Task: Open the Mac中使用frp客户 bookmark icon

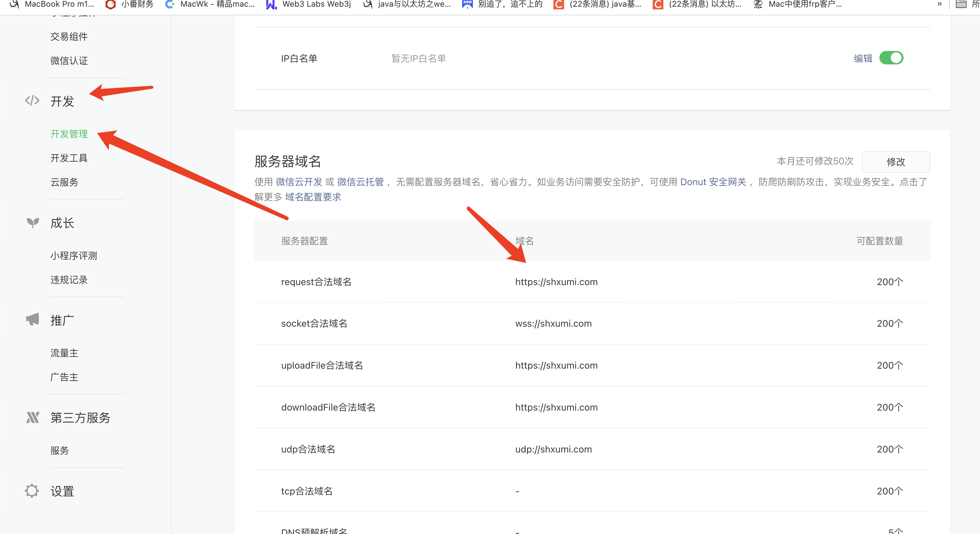Action: click(x=758, y=4)
